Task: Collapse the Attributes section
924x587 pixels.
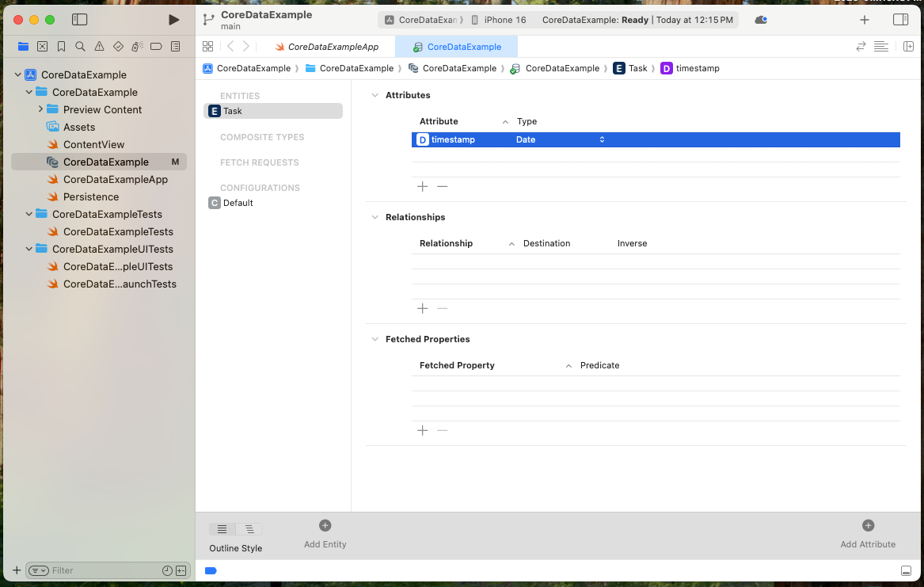Action: coord(375,96)
